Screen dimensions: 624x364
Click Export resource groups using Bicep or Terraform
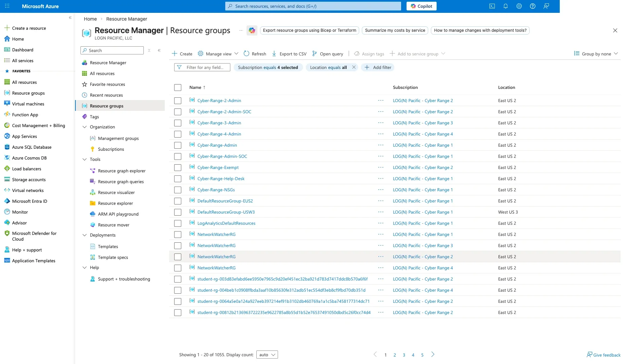309,30
